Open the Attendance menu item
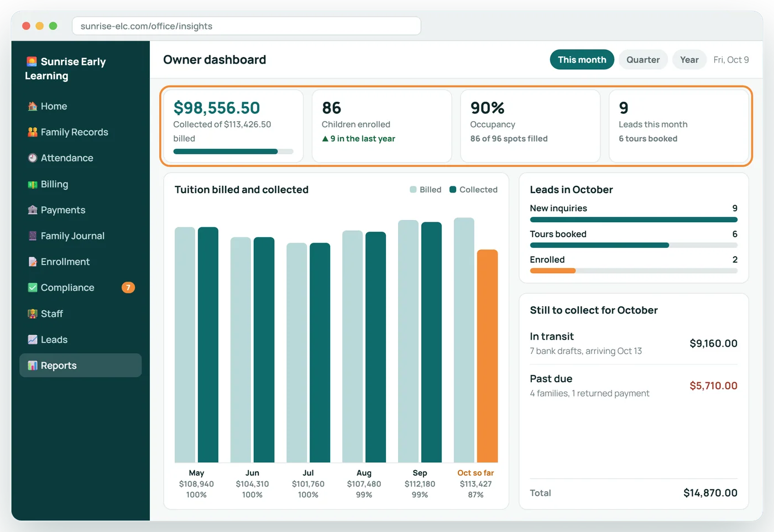This screenshot has width=774, height=532. 81,158
